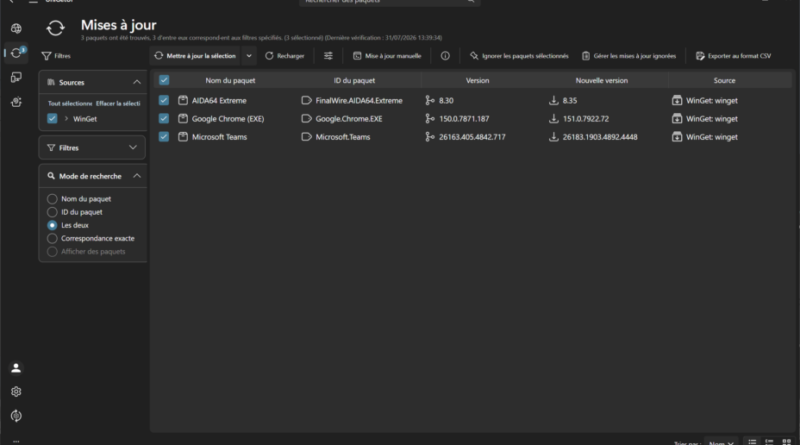The width and height of the screenshot is (800, 445).
Task: Click the bottom-most sidebar icon below the settings gear
Action: [16, 416]
